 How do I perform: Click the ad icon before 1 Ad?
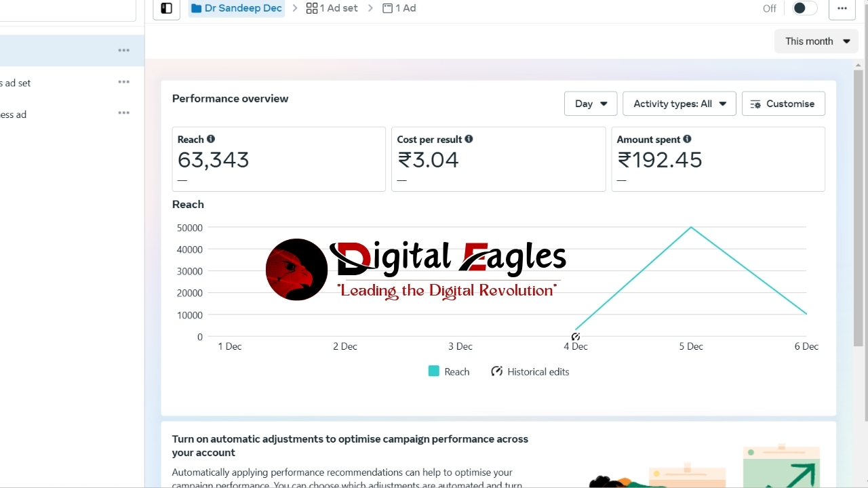[x=388, y=8]
